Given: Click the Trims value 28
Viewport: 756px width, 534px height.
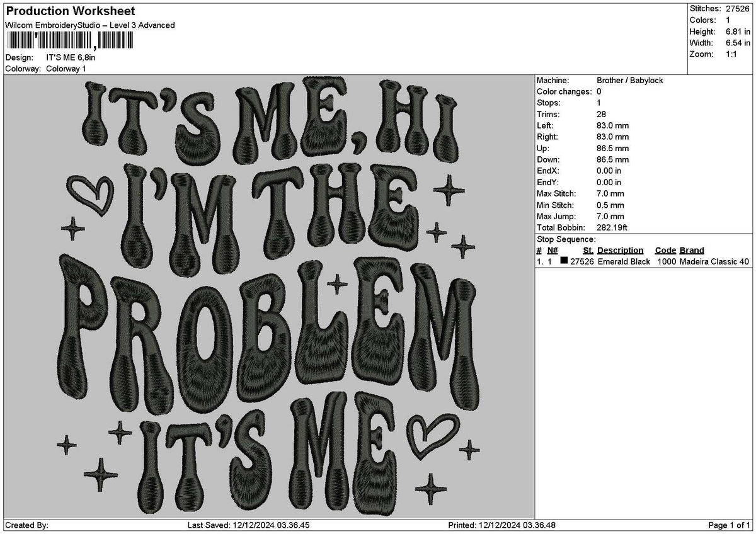Looking at the screenshot, I should point(601,115).
